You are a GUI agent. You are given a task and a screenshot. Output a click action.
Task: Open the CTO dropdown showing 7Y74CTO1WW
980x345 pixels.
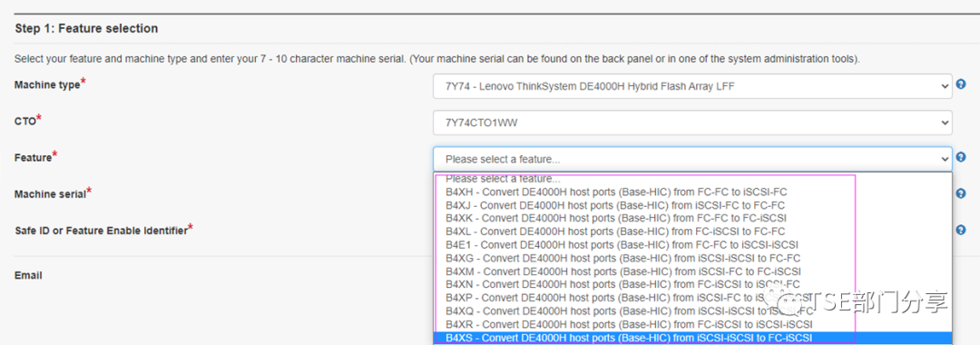pyautogui.click(x=692, y=123)
